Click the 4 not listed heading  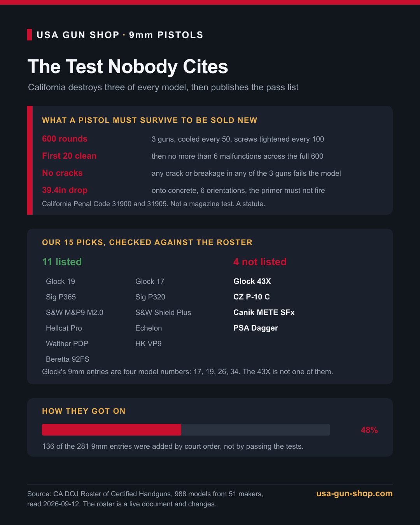260,262
